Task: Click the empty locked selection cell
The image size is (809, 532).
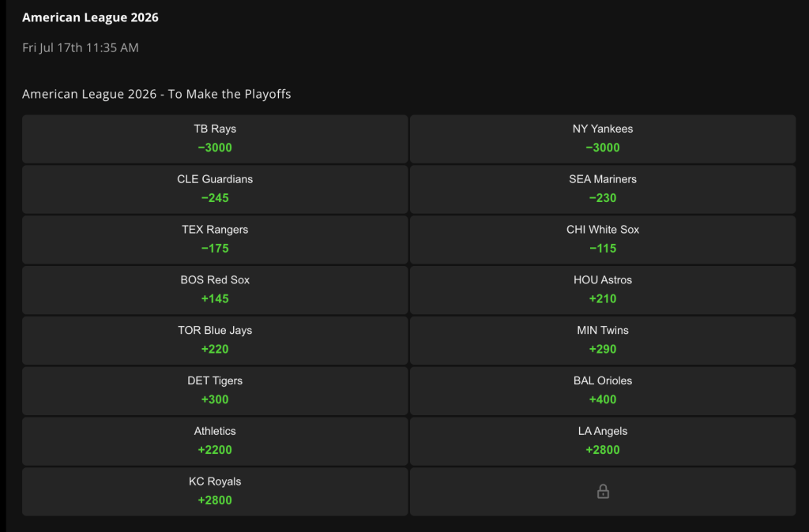Action: coord(603,493)
